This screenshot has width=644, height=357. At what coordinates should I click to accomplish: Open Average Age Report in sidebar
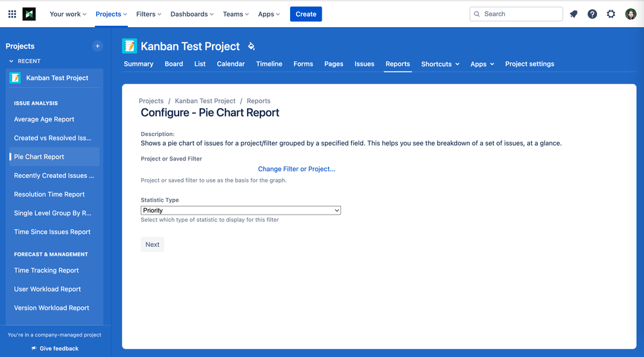tap(44, 119)
